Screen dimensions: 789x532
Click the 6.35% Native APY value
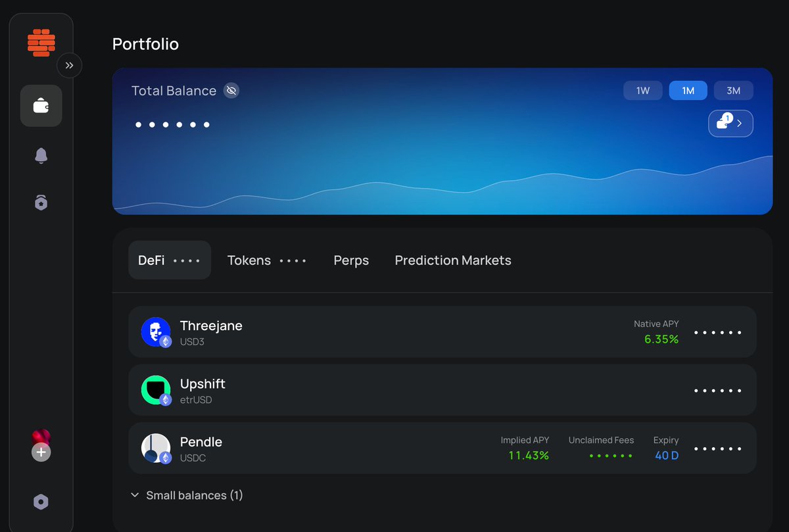pyautogui.click(x=661, y=339)
